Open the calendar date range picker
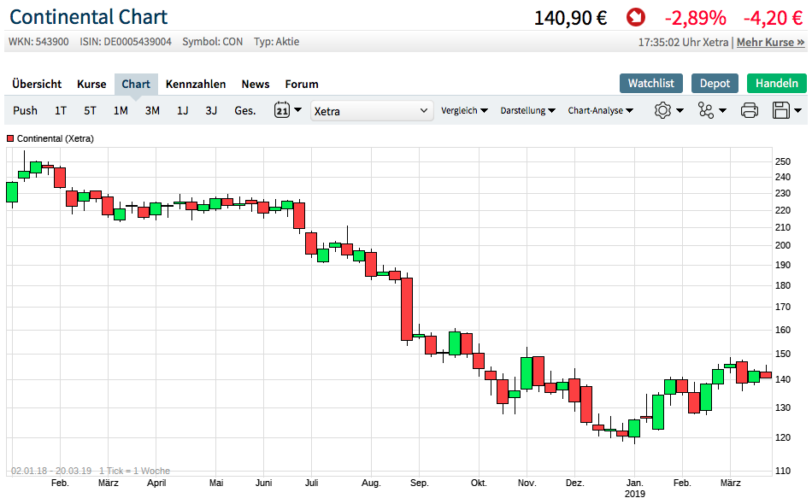This screenshot has height=504, width=812. [287, 110]
